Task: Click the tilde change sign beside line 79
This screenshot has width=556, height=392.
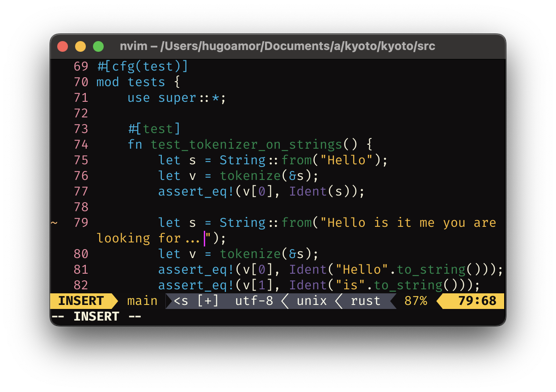Action: point(54,222)
